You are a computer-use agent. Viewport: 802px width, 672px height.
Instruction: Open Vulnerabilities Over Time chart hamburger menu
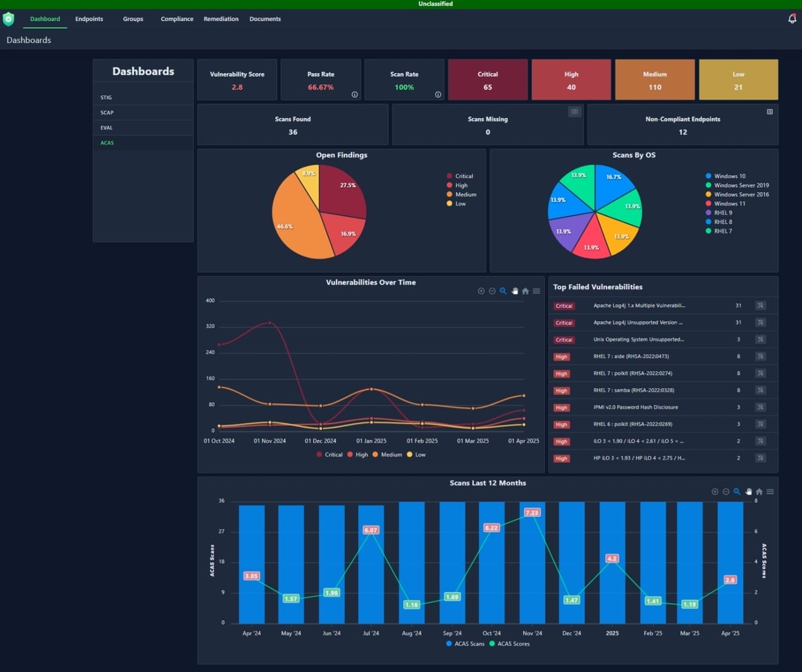pos(536,291)
